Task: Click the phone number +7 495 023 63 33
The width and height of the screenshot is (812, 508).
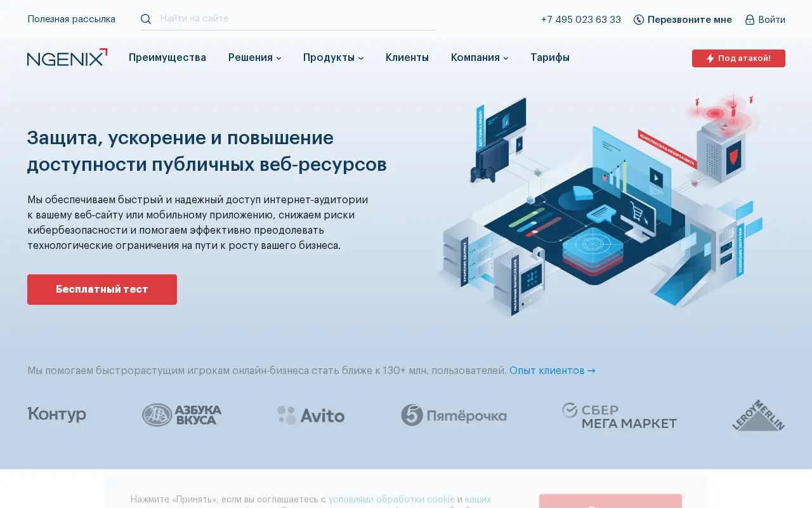Action: (581, 20)
